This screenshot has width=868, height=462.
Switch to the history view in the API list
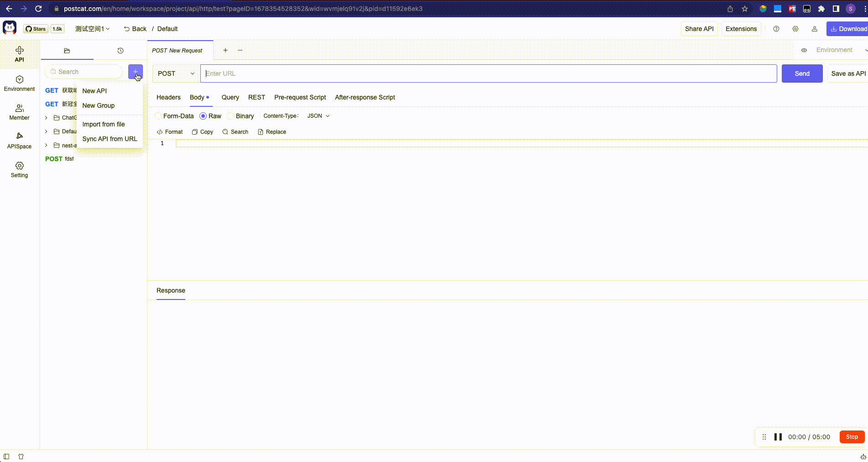(x=120, y=50)
